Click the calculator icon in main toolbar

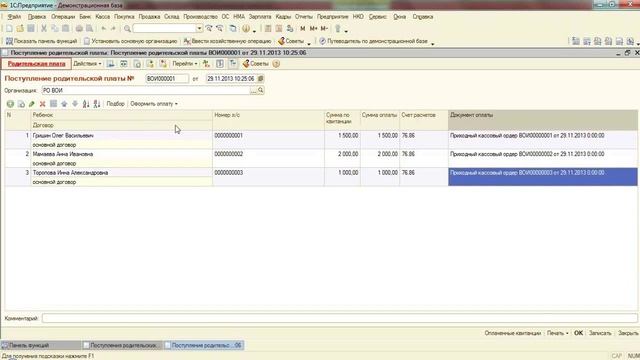click(268, 29)
